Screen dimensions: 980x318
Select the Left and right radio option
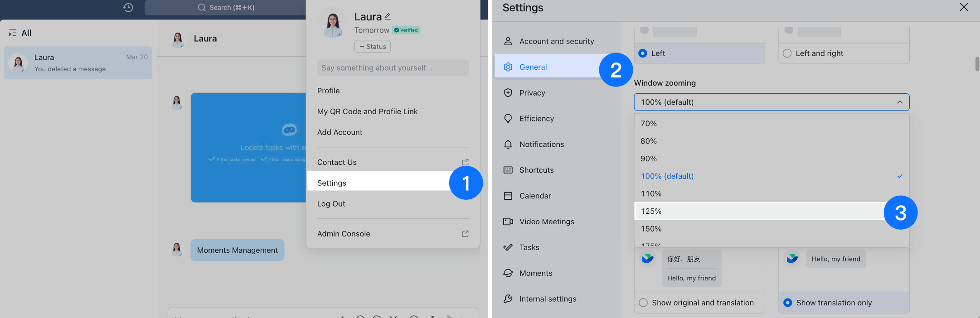(x=787, y=53)
